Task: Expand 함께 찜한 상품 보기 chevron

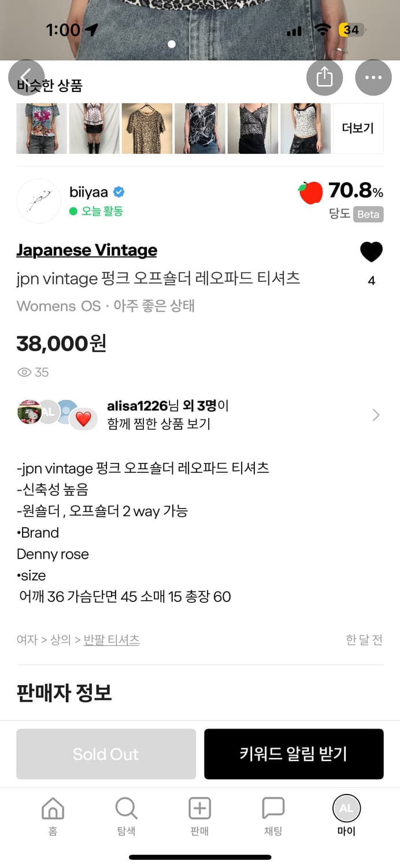Action: point(376,415)
